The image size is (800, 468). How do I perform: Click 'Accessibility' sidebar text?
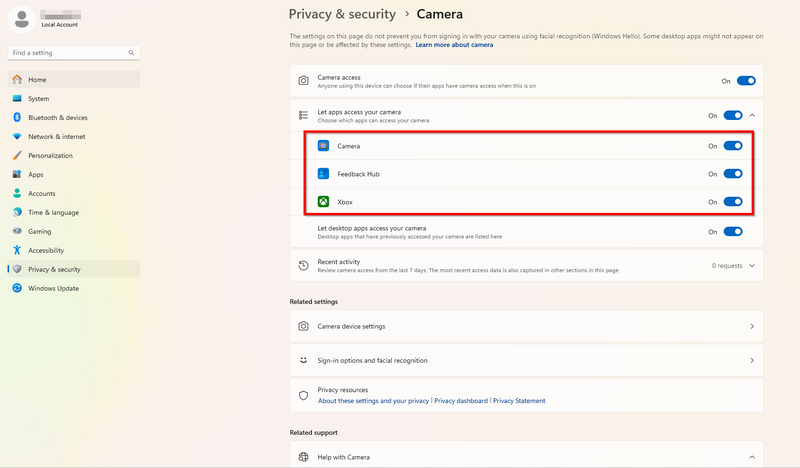click(46, 250)
